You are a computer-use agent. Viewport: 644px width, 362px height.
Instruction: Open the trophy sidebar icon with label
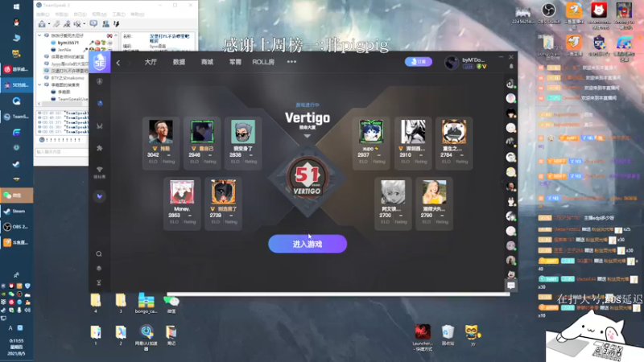pyautogui.click(x=99, y=172)
